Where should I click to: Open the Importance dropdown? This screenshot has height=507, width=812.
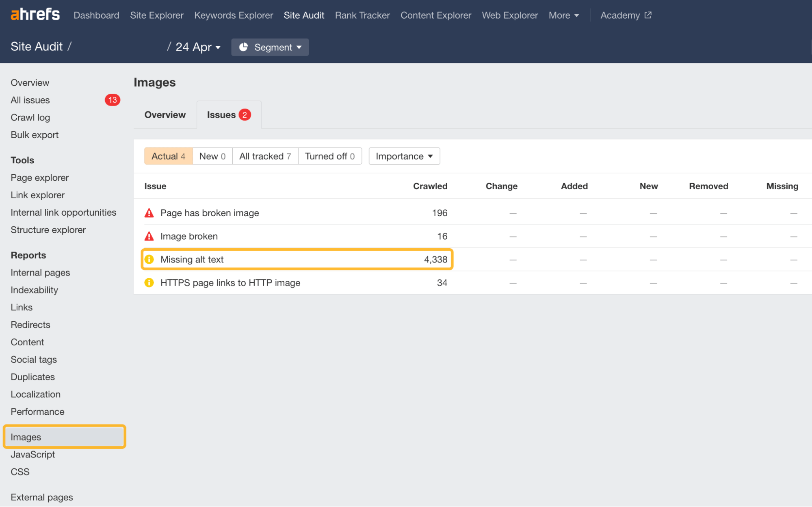point(403,156)
